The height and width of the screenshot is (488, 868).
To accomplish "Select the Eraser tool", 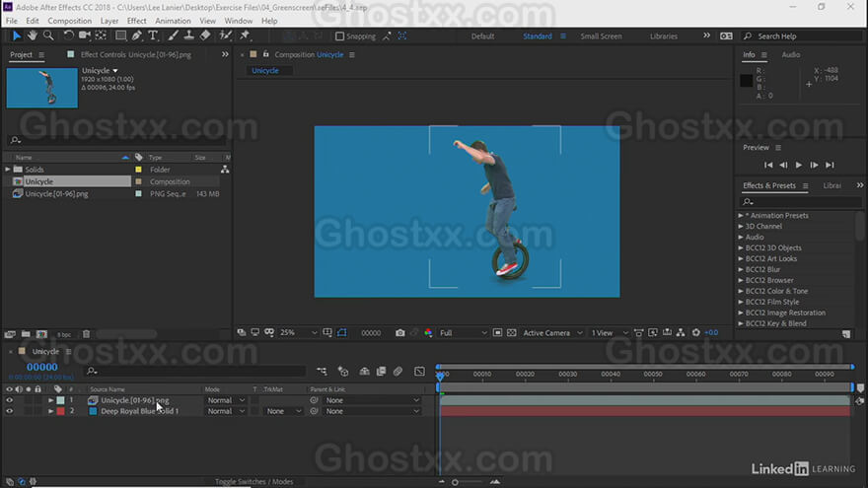I will click(x=205, y=35).
